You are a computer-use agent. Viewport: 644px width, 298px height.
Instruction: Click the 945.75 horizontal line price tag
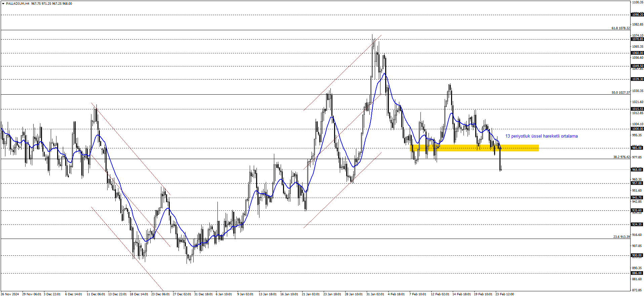637,198
